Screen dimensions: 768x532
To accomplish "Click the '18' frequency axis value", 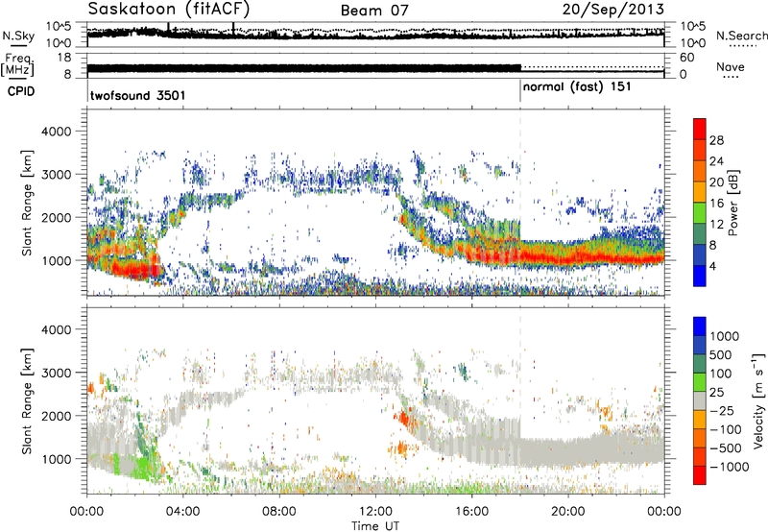I will coord(64,58).
